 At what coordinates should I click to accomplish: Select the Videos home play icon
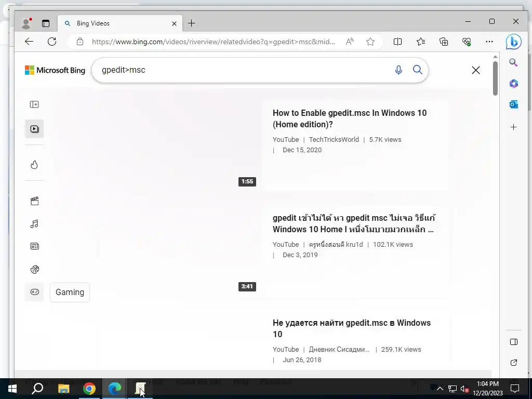34,129
